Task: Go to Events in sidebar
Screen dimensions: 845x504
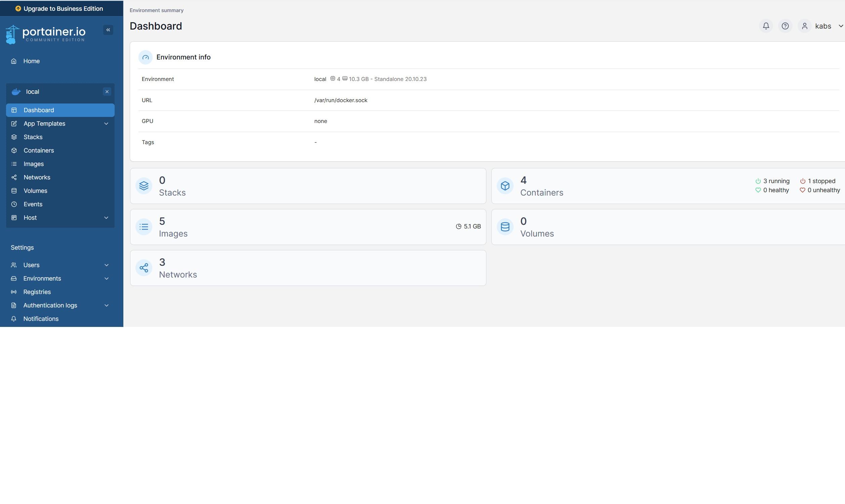Action: coord(33,204)
